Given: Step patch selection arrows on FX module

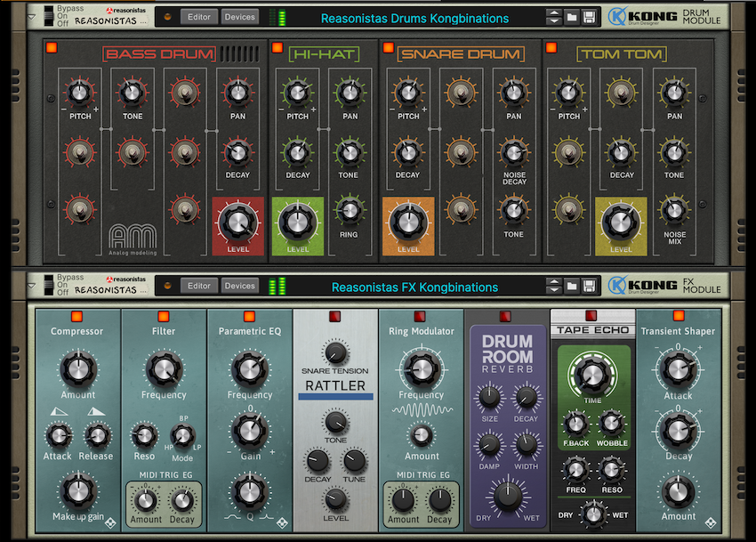Looking at the screenshot, I should 554,287.
